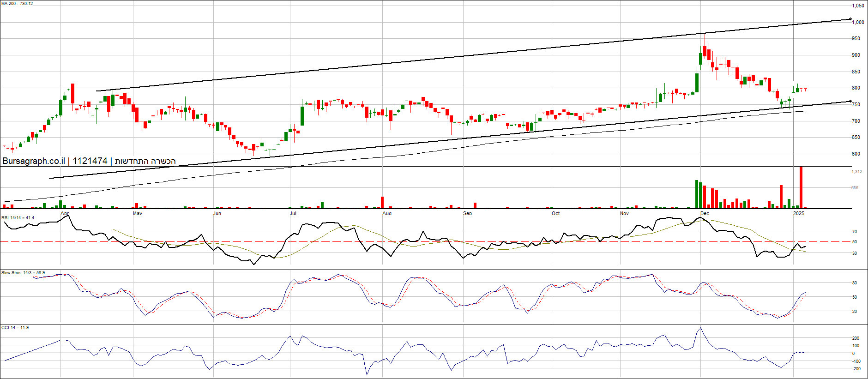Click the 1,312 volume axis label
The width and height of the screenshot is (868, 379).
pos(856,172)
